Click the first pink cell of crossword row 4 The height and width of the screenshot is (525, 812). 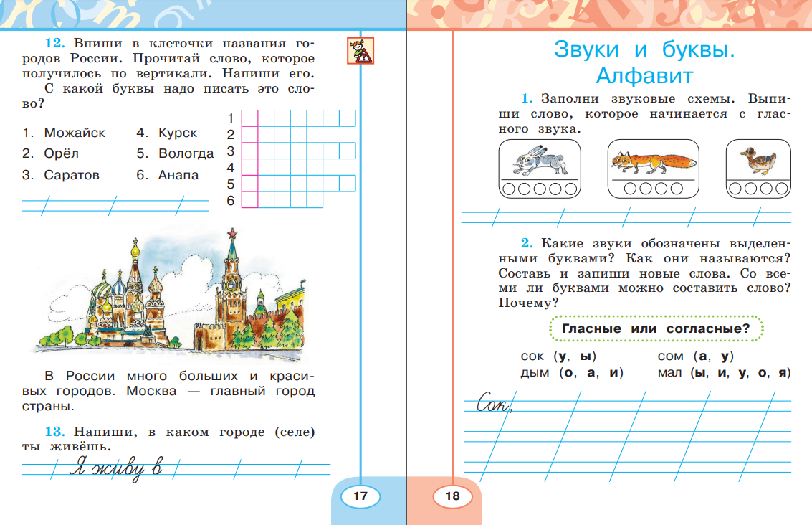click(249, 167)
